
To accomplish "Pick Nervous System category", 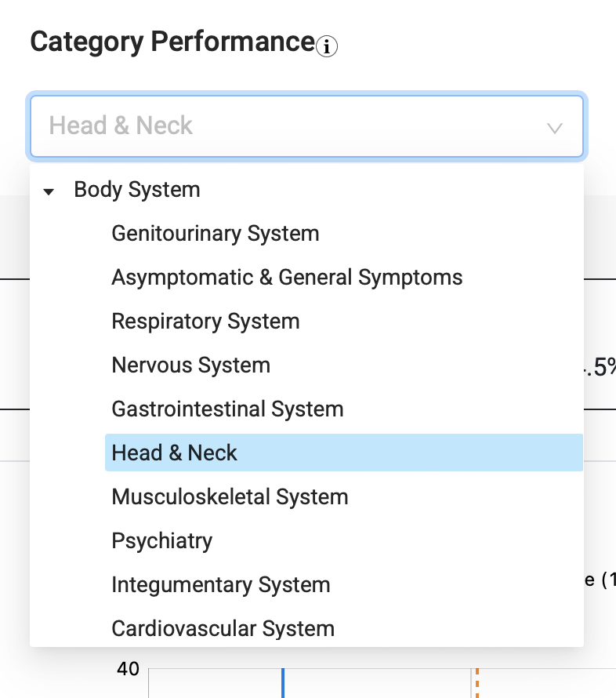I will [x=190, y=365].
